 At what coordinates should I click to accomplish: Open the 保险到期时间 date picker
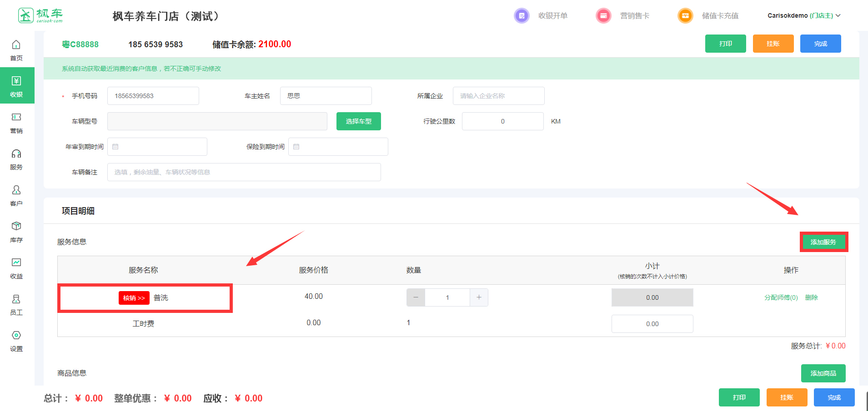[338, 147]
